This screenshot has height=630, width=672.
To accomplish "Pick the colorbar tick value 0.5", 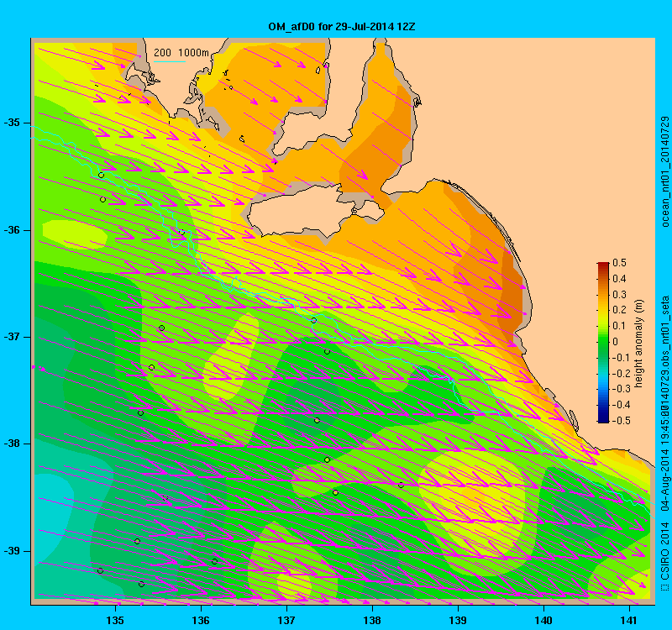I will [x=619, y=263].
